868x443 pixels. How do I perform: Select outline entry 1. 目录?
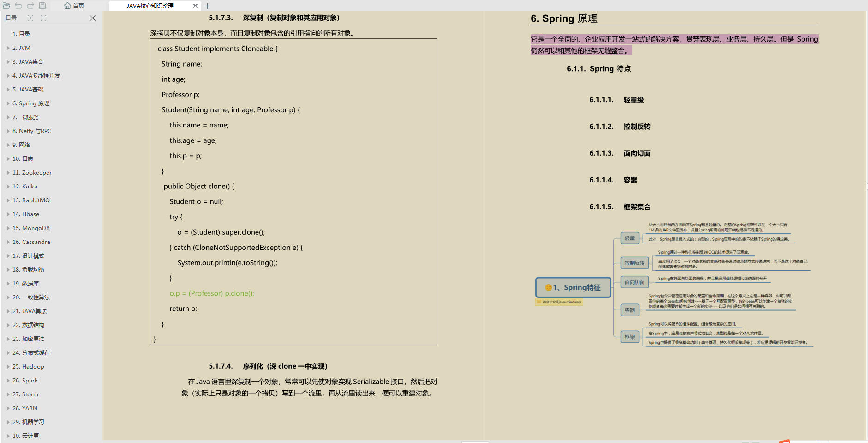pyautogui.click(x=21, y=34)
